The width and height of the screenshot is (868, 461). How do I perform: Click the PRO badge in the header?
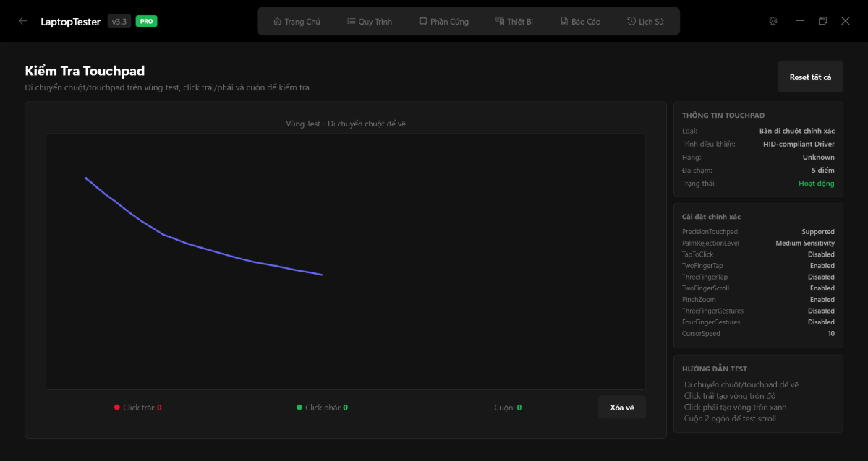(145, 21)
